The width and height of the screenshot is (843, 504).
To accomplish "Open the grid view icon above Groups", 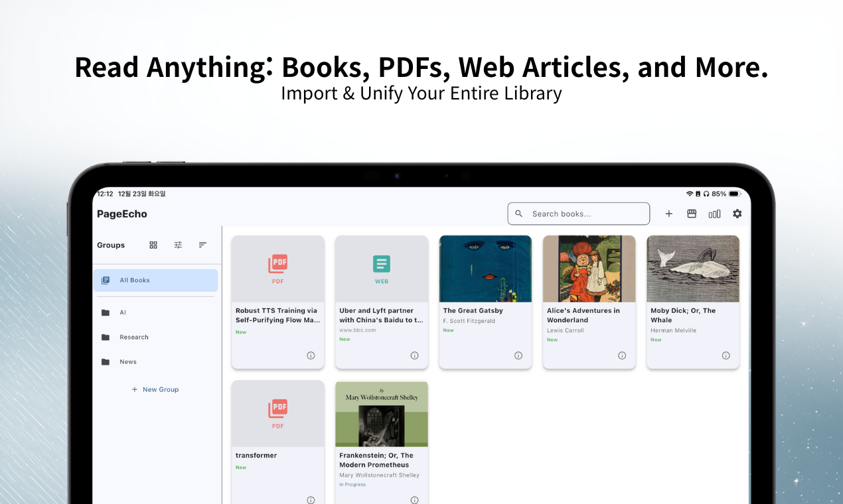I will [153, 245].
